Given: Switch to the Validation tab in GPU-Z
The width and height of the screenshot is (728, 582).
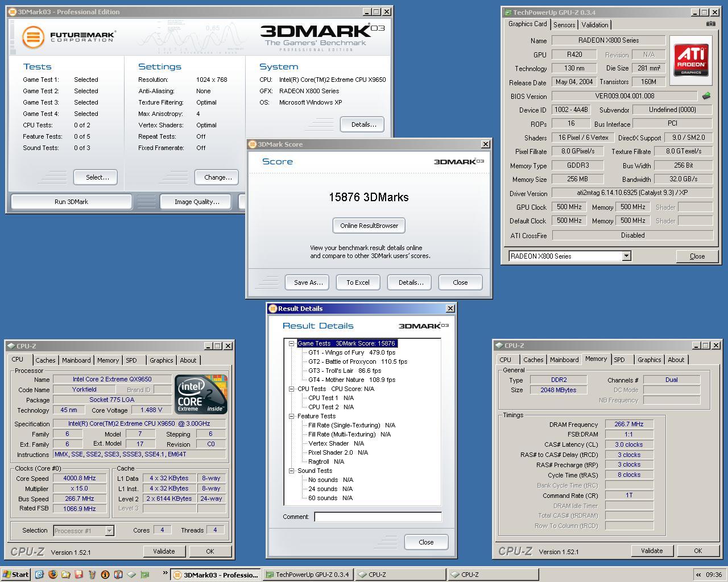Looking at the screenshot, I should [x=595, y=24].
